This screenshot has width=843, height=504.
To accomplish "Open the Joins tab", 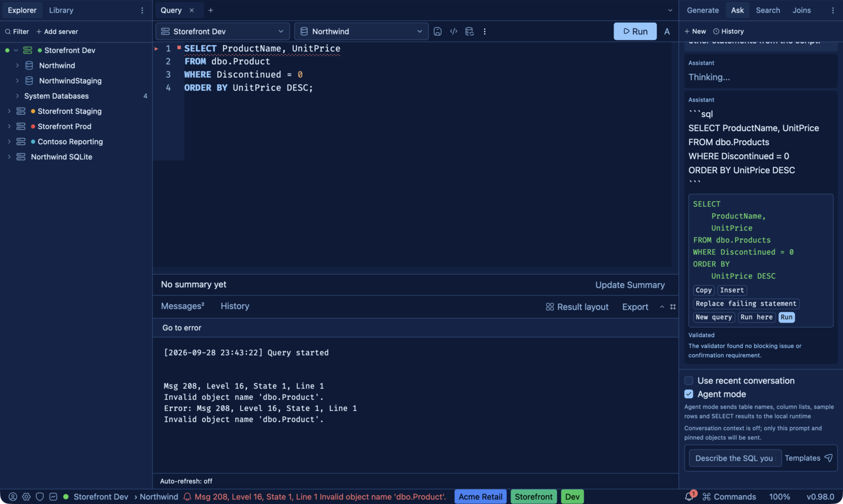I will click(x=801, y=11).
